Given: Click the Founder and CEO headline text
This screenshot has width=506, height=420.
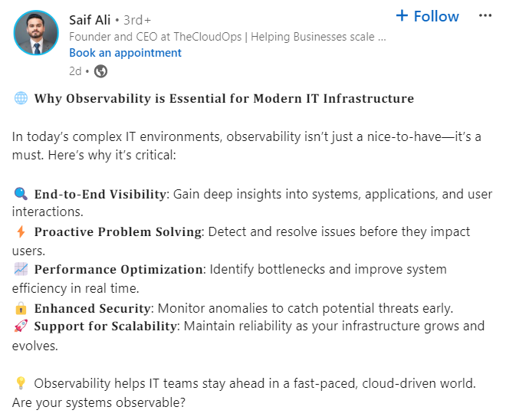Looking at the screenshot, I should [x=227, y=36].
